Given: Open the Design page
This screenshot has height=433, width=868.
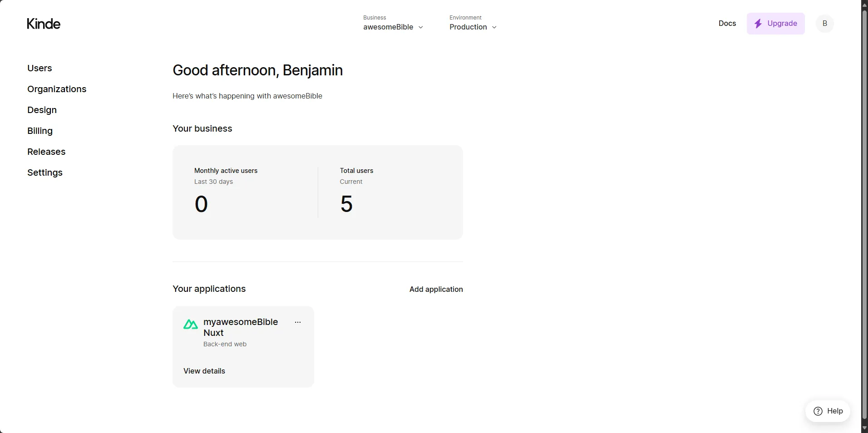Looking at the screenshot, I should point(42,110).
